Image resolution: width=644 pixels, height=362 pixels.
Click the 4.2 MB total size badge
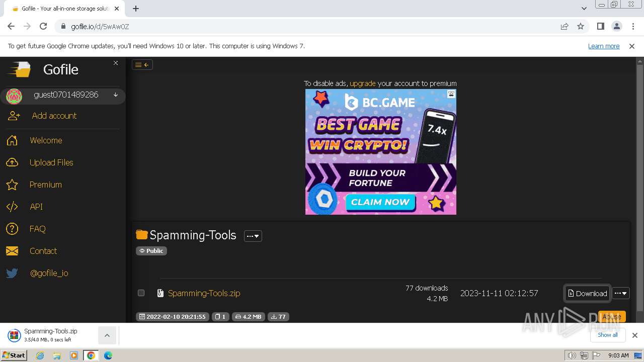[249, 317]
